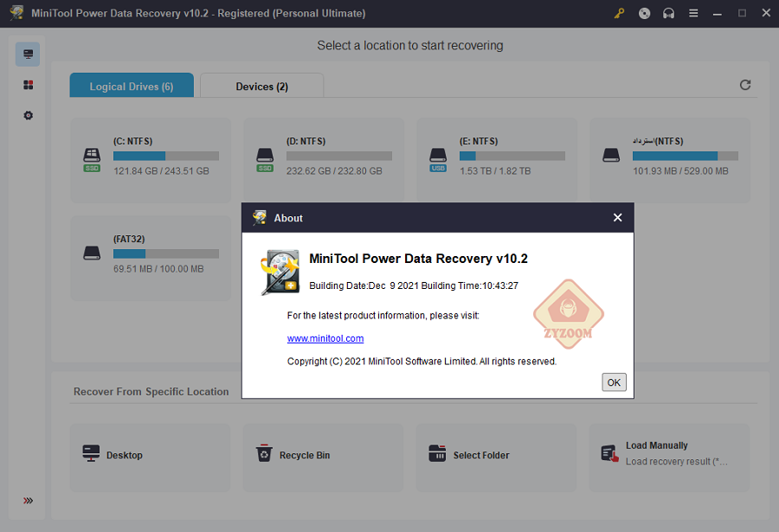Viewport: 779px width, 532px height.
Task: Select the E: NTFS USB drive icon
Action: coord(438,159)
